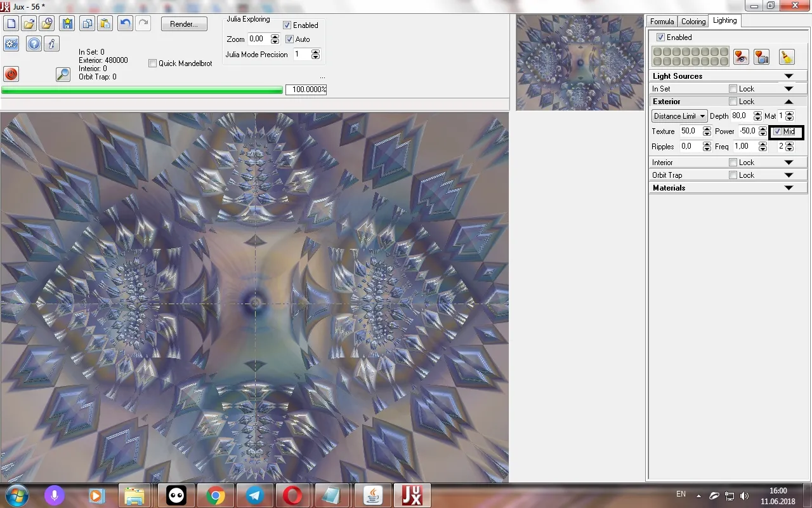Click the heart-eye lighting preset icon
812x508 pixels.
tap(741, 57)
